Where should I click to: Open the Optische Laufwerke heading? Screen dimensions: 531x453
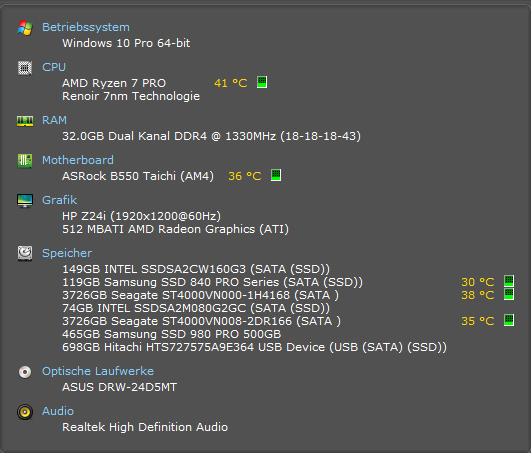click(98, 371)
